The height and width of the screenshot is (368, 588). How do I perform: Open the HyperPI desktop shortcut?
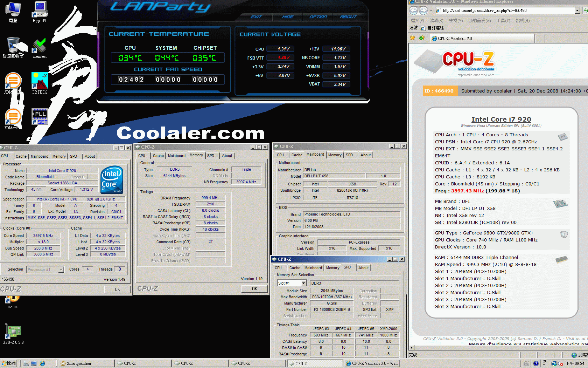point(40,12)
